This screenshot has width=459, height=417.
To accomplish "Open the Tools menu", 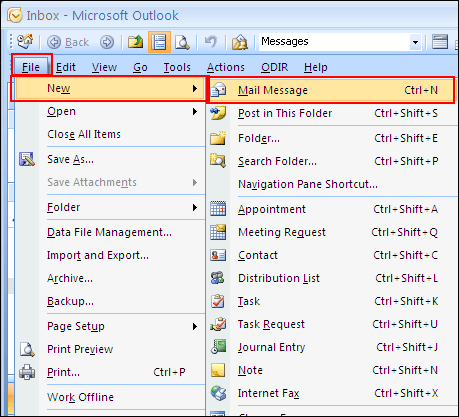I will click(x=177, y=67).
